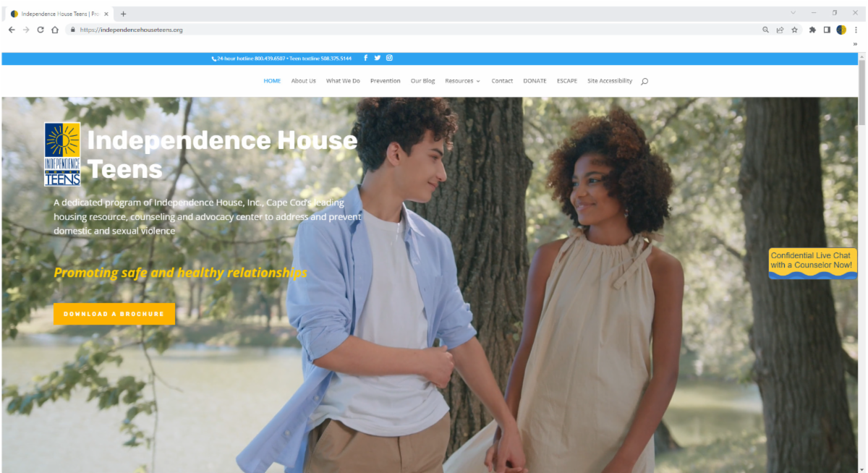Open the What We Do page
868x473 pixels.
point(343,81)
